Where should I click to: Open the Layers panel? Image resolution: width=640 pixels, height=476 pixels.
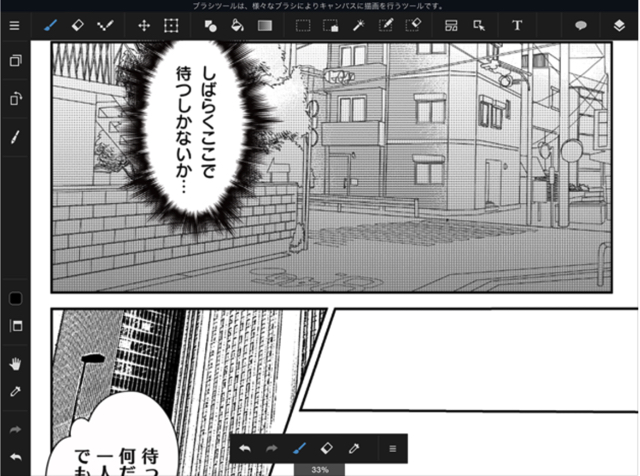pyautogui.click(x=619, y=25)
